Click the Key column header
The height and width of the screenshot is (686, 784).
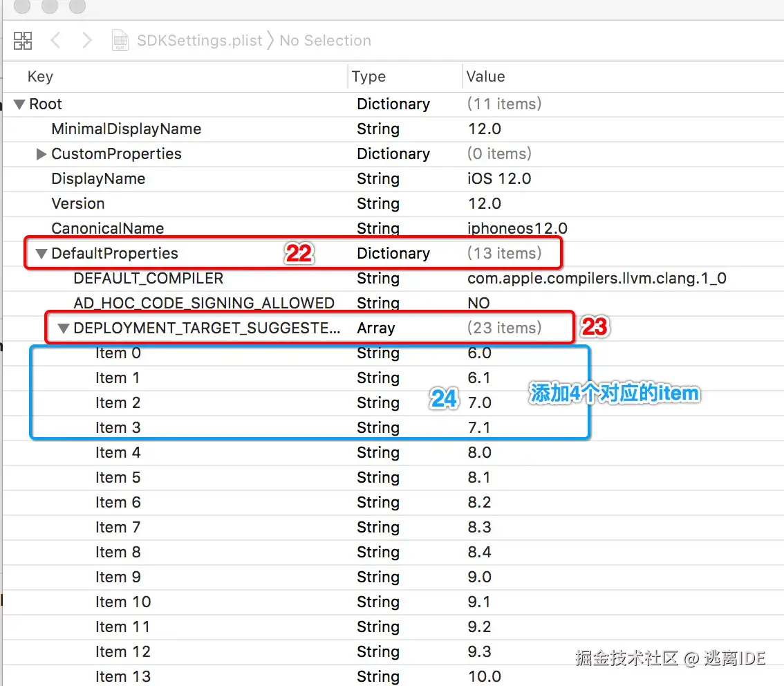41,77
